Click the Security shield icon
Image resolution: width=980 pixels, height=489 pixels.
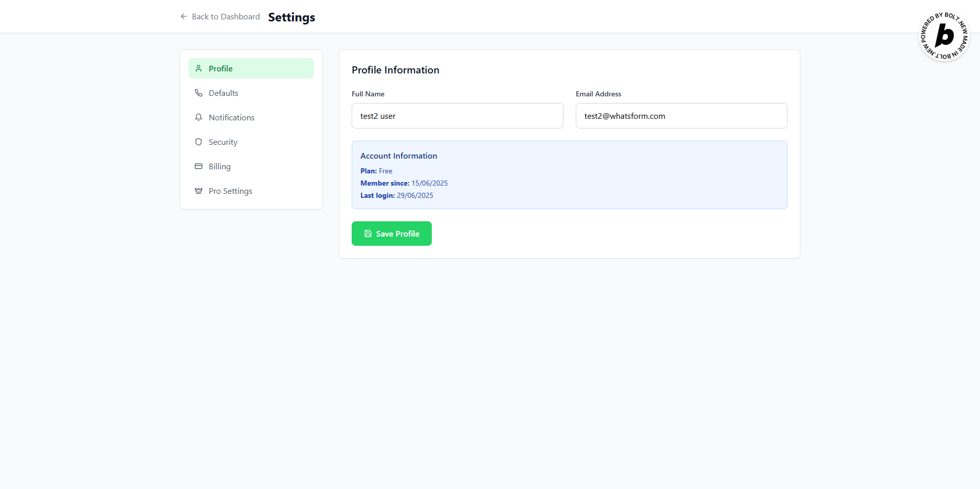[x=199, y=142]
